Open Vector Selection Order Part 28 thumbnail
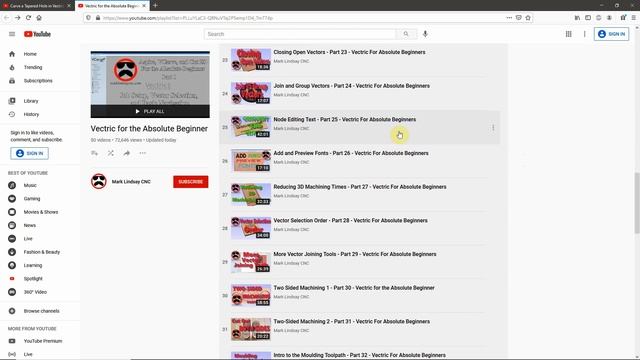The width and height of the screenshot is (640, 360). [x=251, y=228]
